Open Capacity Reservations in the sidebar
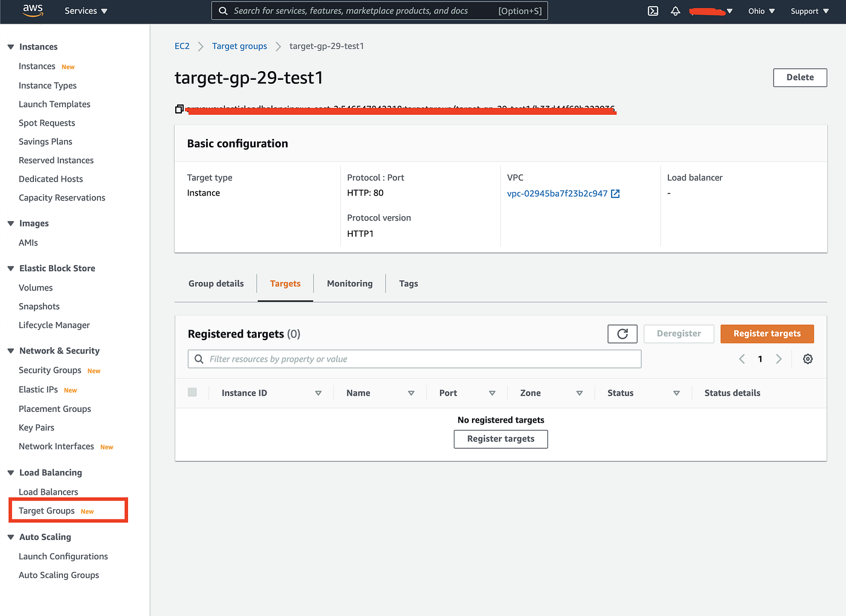This screenshot has width=846, height=616. tap(62, 198)
